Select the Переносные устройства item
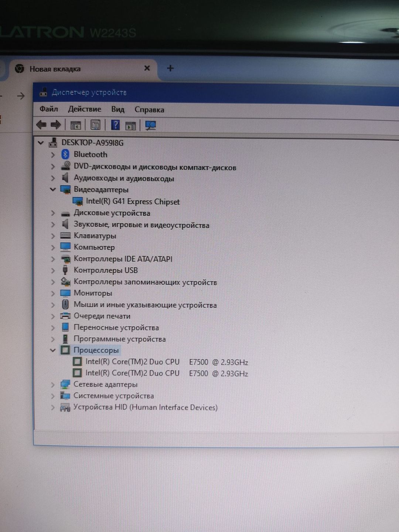Viewport: 399px width, 532px height. 116,328
